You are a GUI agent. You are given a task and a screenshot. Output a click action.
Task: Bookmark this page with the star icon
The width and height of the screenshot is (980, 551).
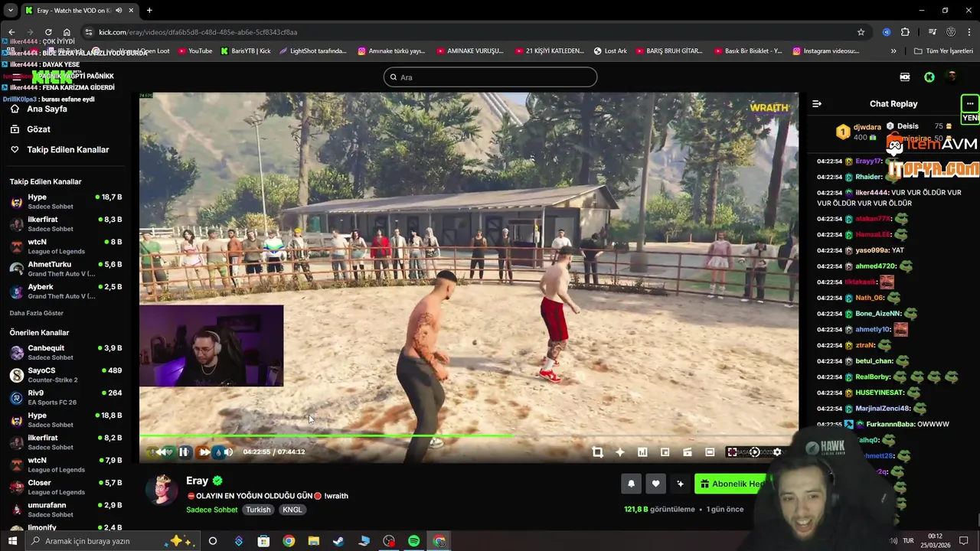861,32
